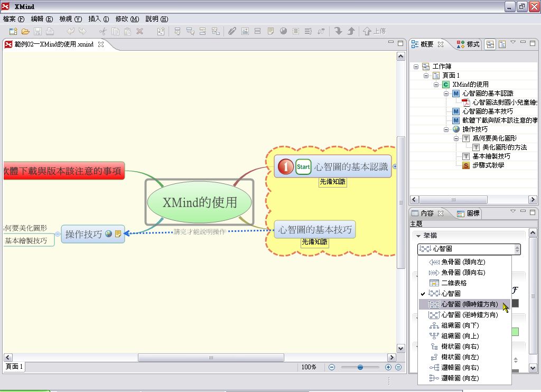Click the Attachment paperclip icon
This screenshot has width=541, height=392.
tap(232, 31)
